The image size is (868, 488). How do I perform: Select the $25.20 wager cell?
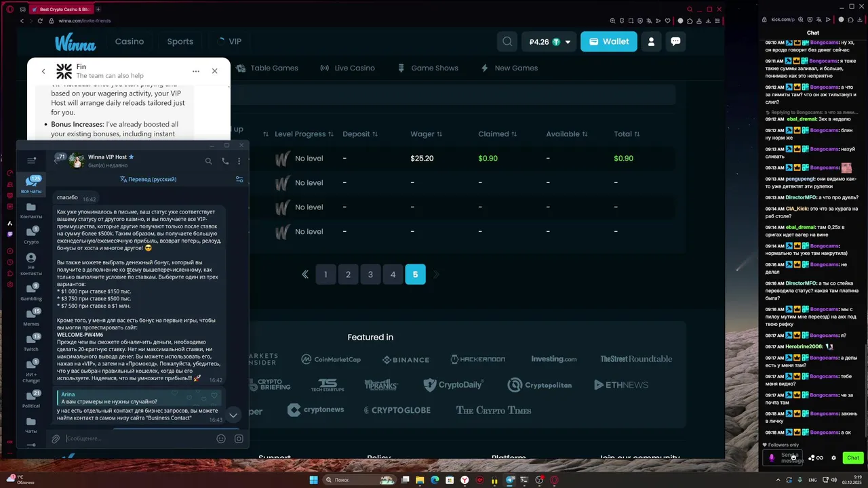422,159
